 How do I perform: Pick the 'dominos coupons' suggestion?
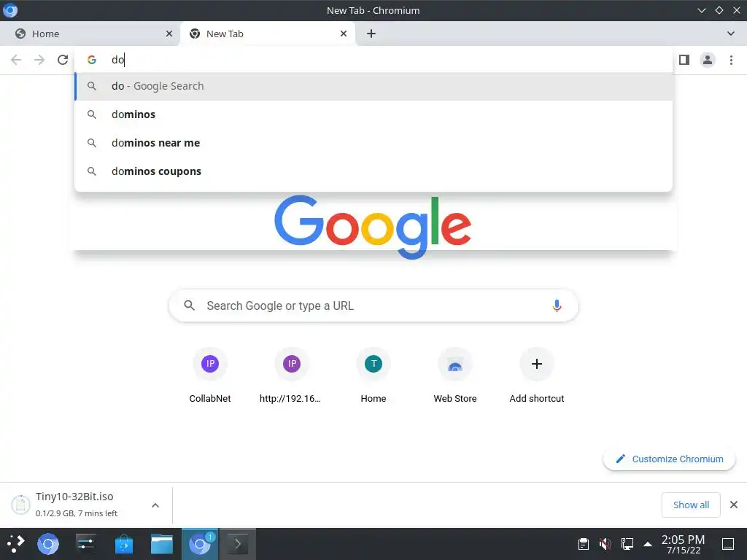tap(373, 171)
